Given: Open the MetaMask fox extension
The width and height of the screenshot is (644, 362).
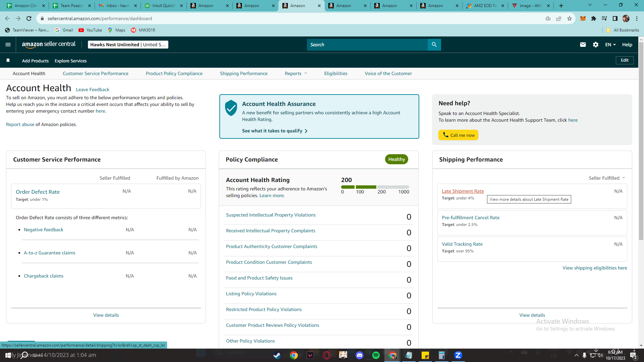Looking at the screenshot, I should coord(583,18).
